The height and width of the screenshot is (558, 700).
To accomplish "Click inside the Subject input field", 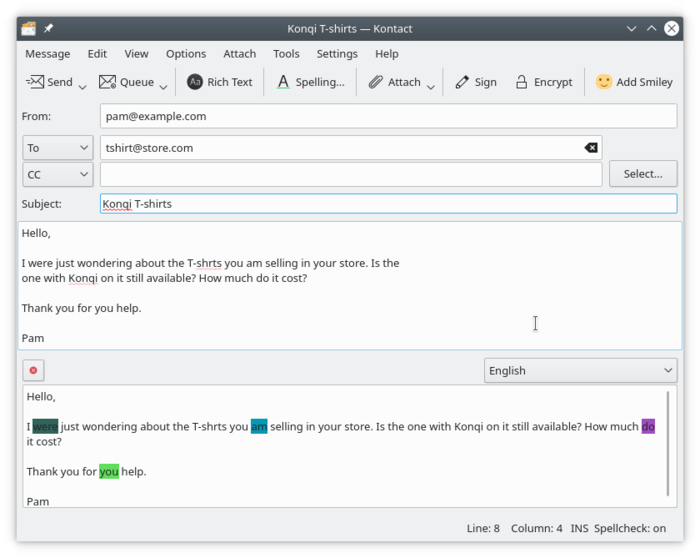I will (388, 204).
